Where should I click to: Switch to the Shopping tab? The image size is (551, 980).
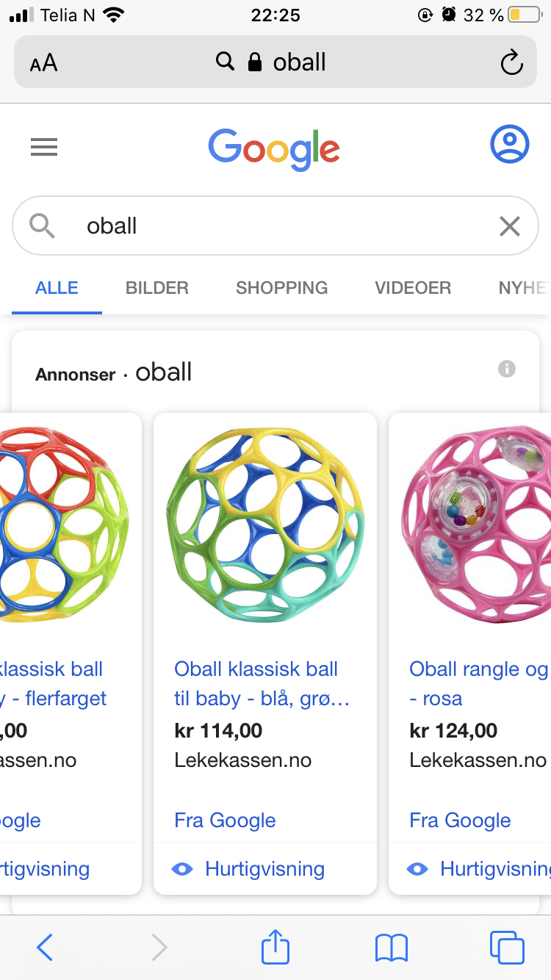point(281,288)
